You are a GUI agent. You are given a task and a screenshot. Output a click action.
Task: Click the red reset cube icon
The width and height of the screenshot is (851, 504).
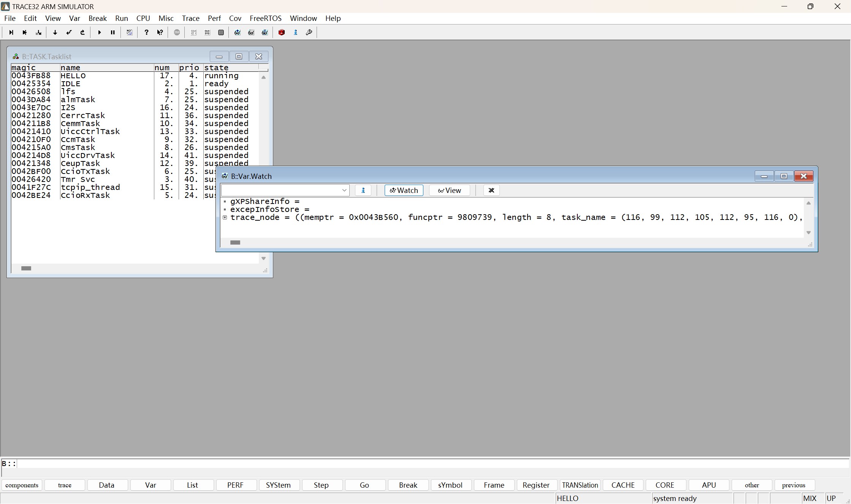[x=282, y=32]
